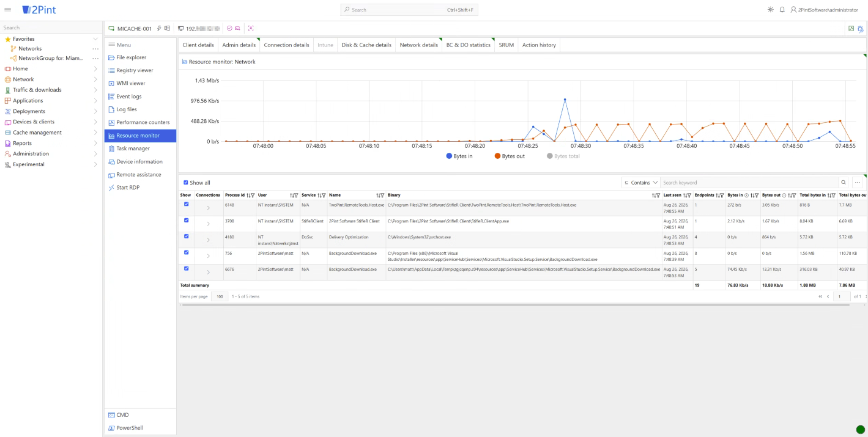The width and height of the screenshot is (868, 437).
Task: Expand the Network sidebar section
Action: click(95, 79)
